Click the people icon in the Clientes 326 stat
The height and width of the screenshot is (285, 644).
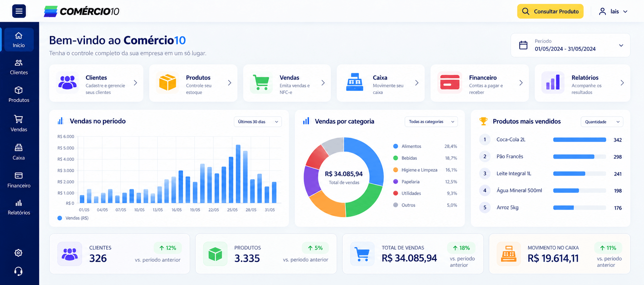[70, 254]
